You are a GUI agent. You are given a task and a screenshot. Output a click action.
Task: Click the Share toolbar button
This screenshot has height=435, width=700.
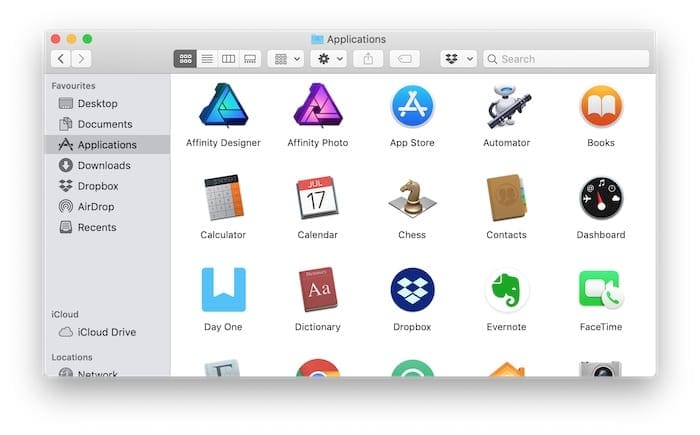(368, 59)
